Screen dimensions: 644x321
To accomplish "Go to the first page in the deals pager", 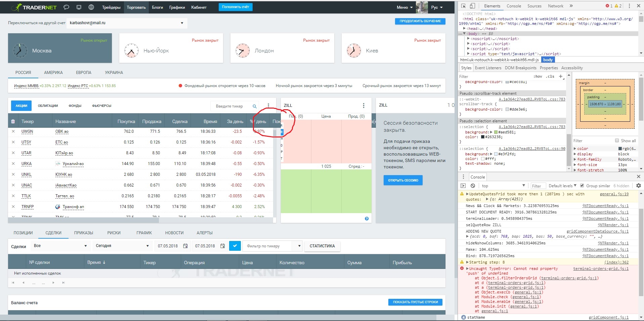I will pos(13,283).
